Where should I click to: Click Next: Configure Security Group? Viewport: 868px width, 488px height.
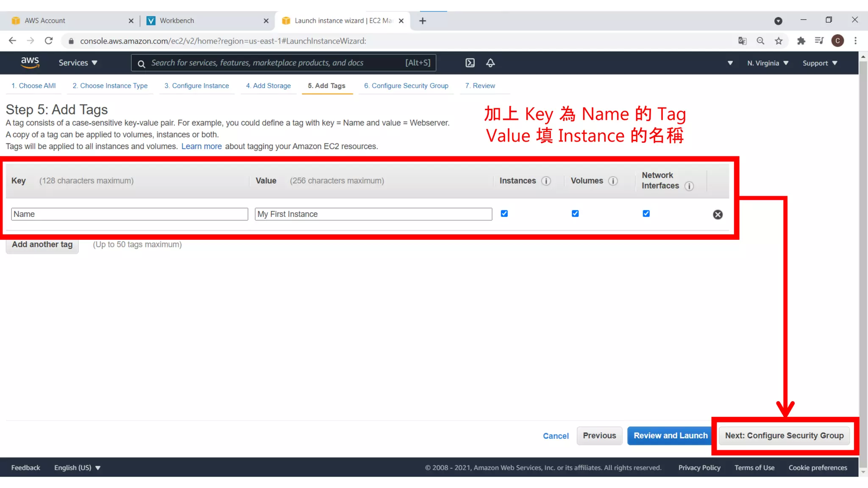click(x=784, y=436)
